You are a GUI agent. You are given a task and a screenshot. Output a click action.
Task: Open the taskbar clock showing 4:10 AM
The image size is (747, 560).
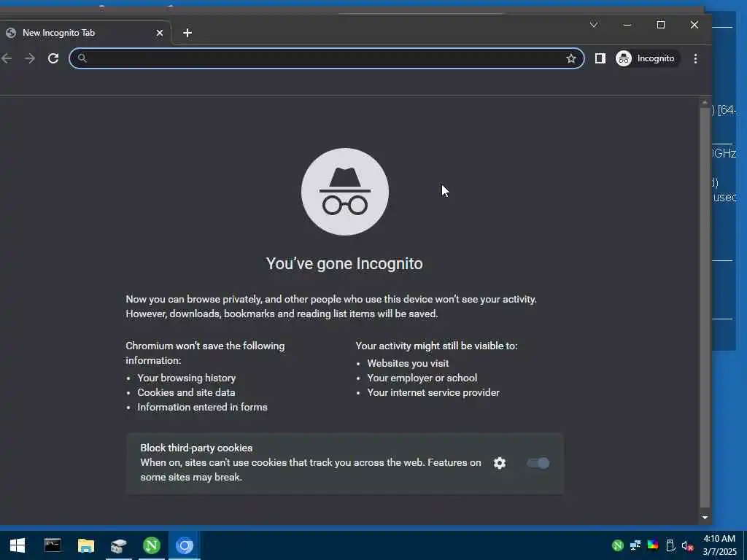719,545
